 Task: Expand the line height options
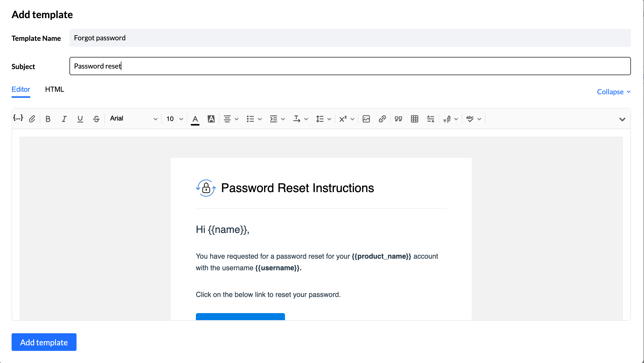(x=323, y=118)
